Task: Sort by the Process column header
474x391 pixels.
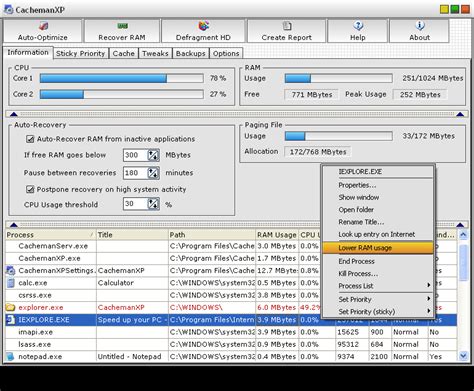Action: point(51,235)
